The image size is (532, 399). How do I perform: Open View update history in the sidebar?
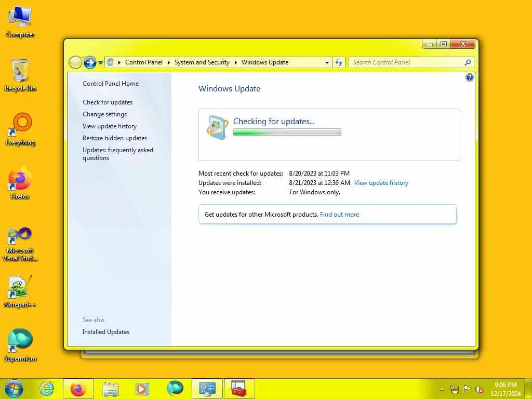[x=110, y=126]
